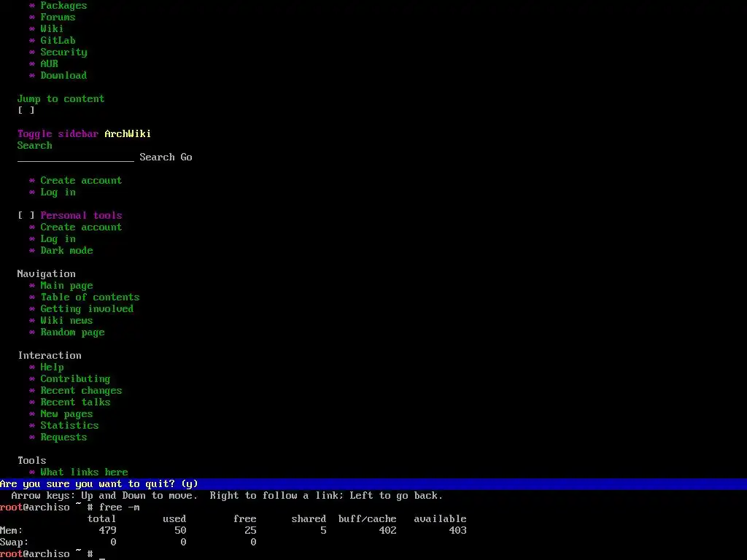Open the What links here link

click(84, 472)
